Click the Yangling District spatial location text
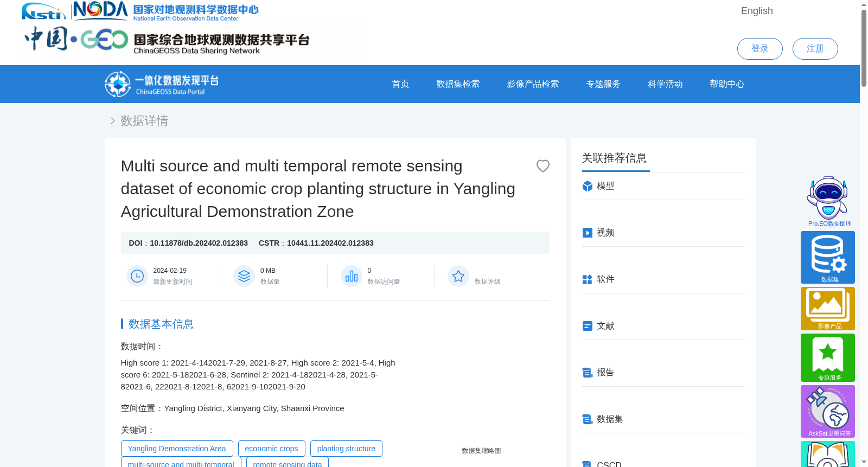Image resolution: width=868 pixels, height=467 pixels. point(254,408)
